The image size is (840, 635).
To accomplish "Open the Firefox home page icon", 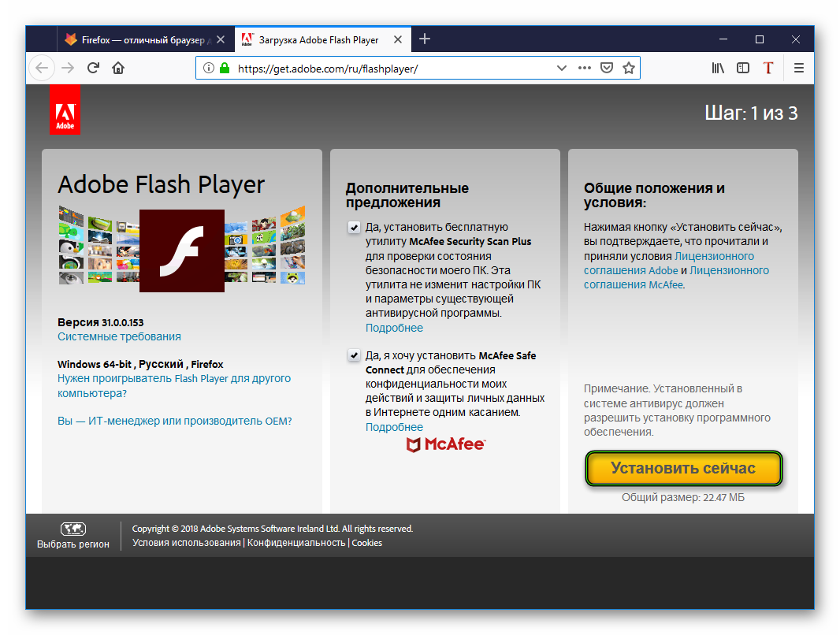I will click(118, 68).
